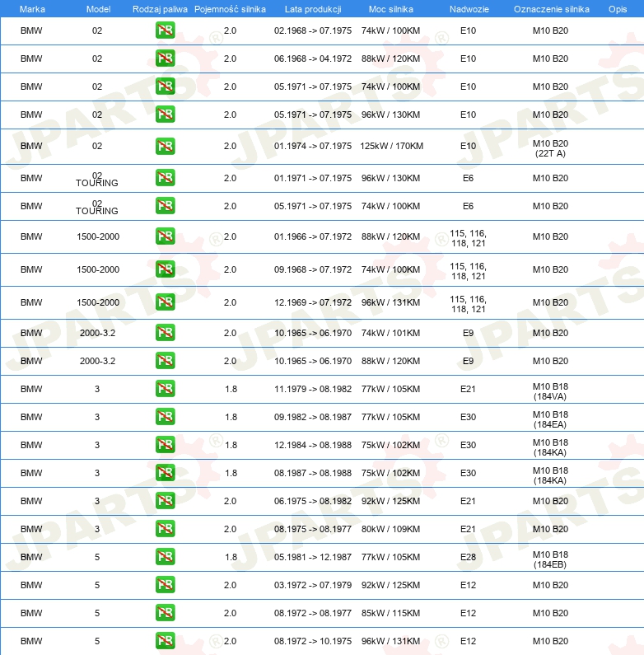Click the fuel icon in the 01.1971 -> 07.1975 Touring row

165,178
